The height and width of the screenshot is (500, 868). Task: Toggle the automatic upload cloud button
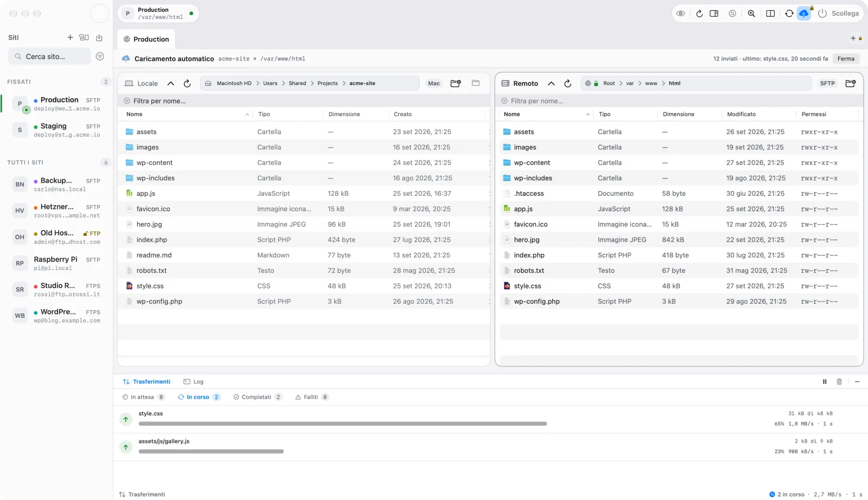(x=804, y=14)
